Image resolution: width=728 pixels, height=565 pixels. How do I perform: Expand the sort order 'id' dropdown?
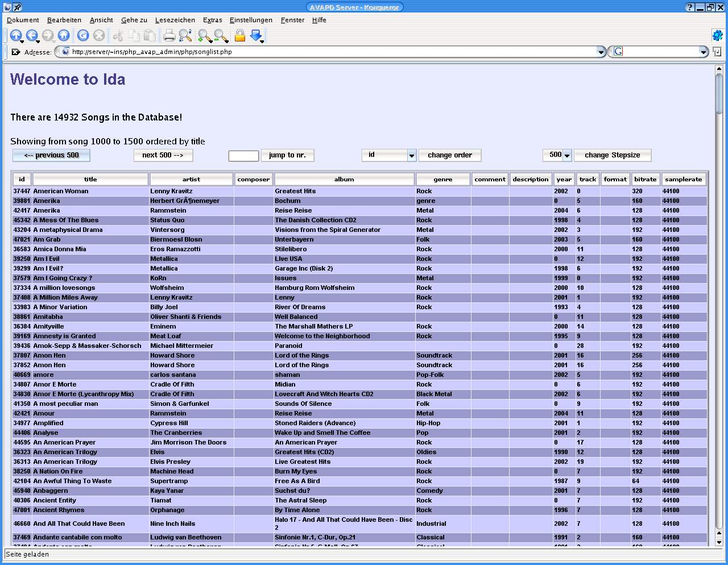point(411,155)
